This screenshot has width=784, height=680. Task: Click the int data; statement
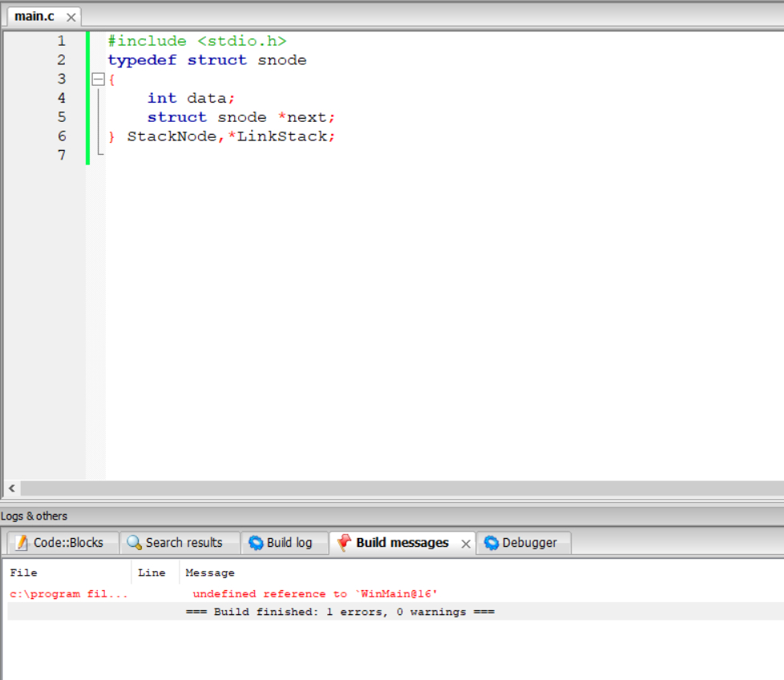click(x=191, y=98)
